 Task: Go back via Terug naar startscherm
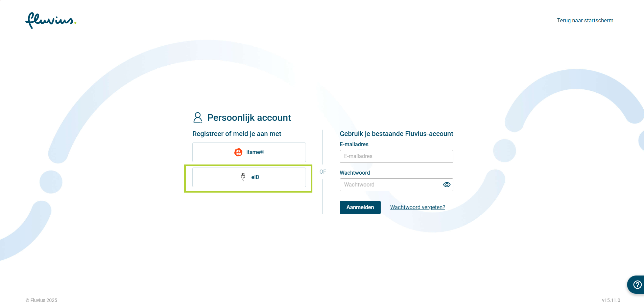tap(585, 21)
